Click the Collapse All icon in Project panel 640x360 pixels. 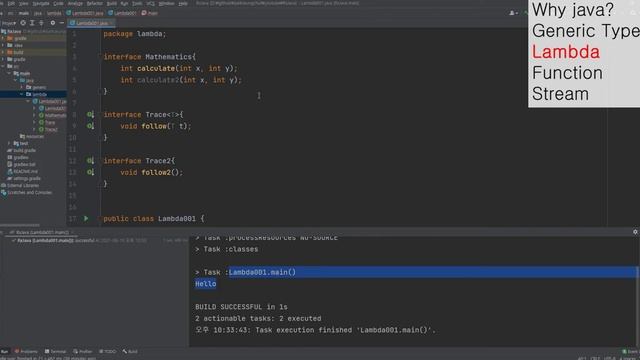click(x=41, y=23)
